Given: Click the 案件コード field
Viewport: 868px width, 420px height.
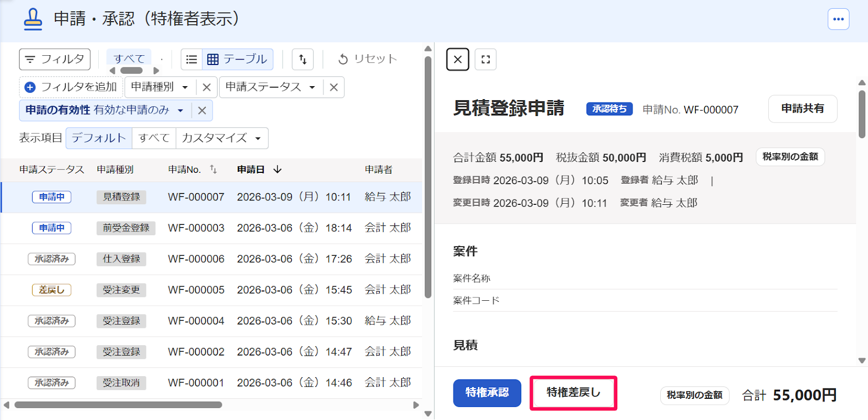Looking at the screenshot, I should click(x=645, y=301).
